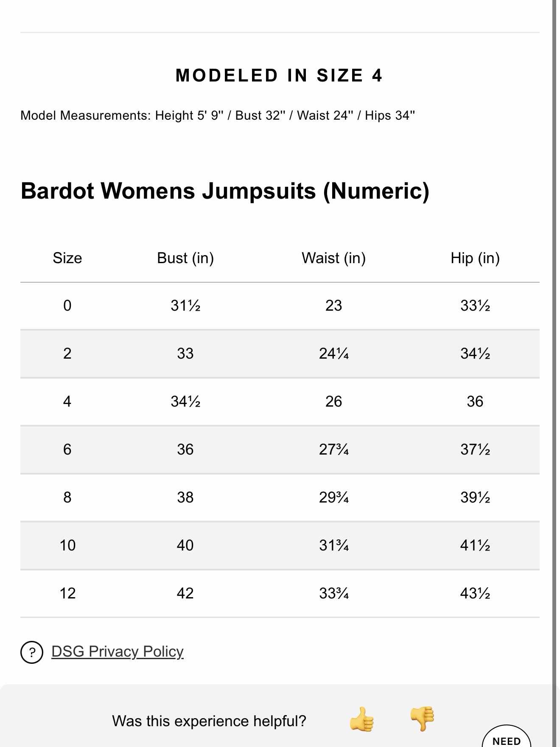The image size is (560, 747).
Task: Click the question mark help icon
Action: tap(32, 652)
